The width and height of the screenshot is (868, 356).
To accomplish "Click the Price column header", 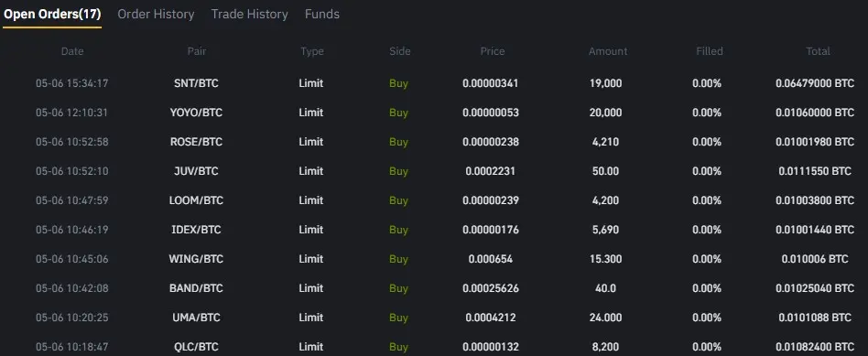I will click(x=492, y=51).
